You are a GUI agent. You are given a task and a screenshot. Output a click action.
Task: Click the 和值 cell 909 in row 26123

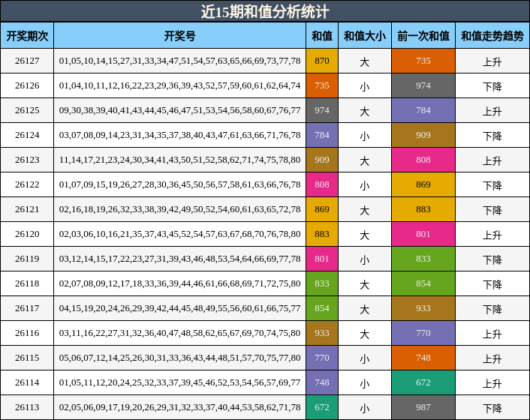(x=322, y=160)
